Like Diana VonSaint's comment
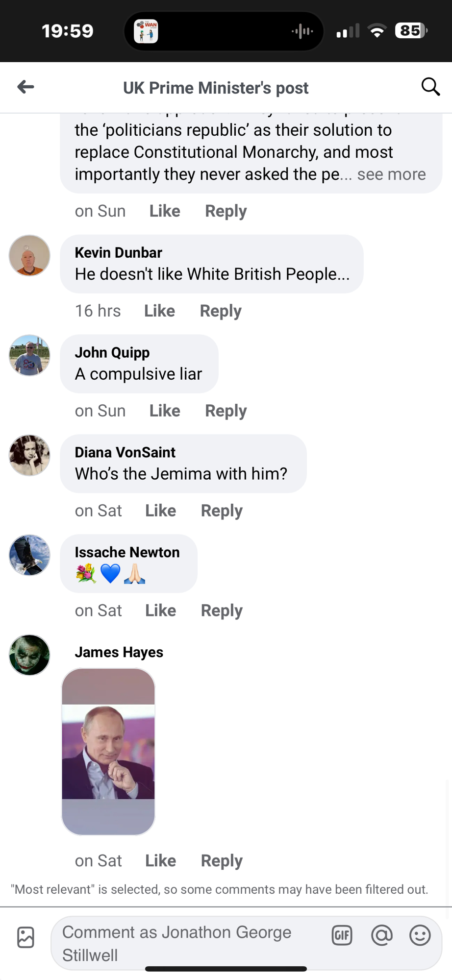This screenshot has height=980, width=452. click(161, 511)
